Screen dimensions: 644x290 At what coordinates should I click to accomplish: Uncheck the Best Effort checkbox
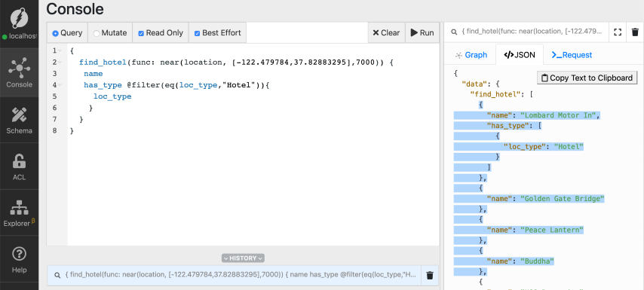[218, 33]
